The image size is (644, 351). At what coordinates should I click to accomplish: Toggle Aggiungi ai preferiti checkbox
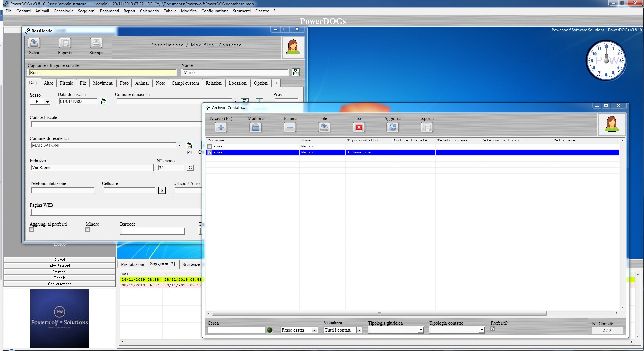[x=32, y=230]
